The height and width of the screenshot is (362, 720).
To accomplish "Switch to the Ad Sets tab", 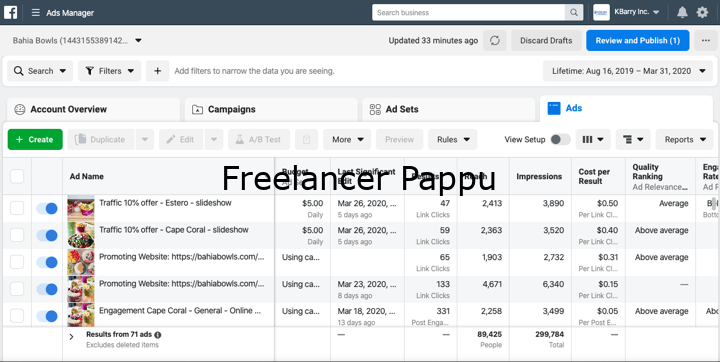I will click(449, 109).
